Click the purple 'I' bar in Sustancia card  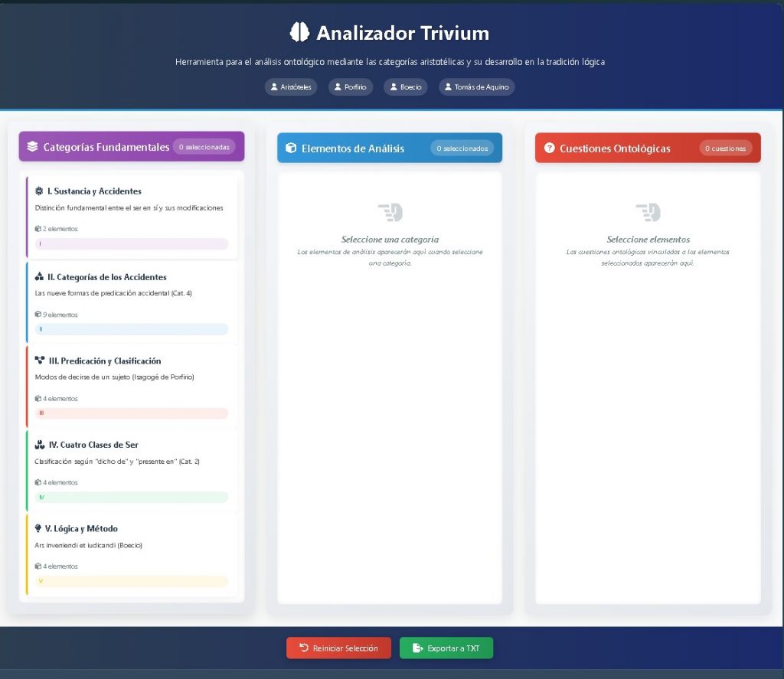pos(132,244)
